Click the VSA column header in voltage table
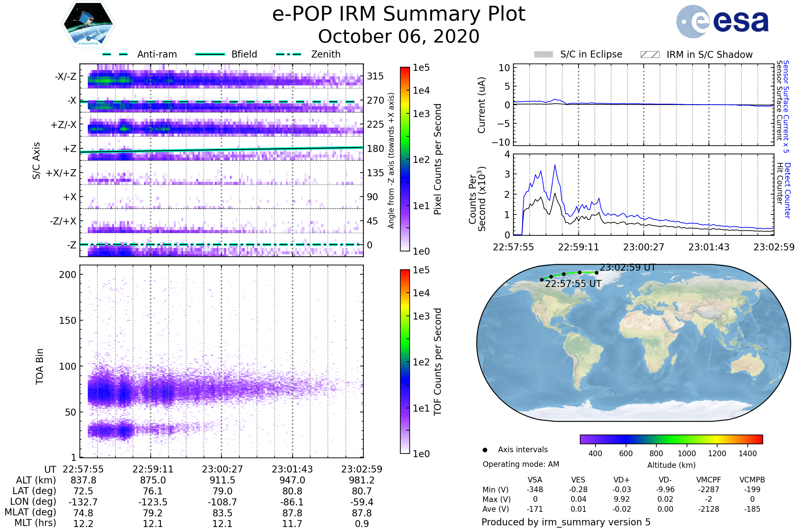This screenshot has width=798, height=532. pos(535,480)
